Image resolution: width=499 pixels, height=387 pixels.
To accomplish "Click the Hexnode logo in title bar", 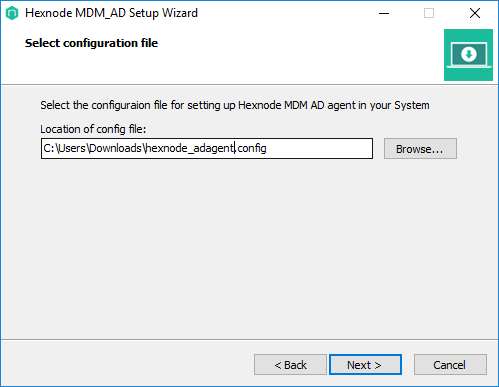I will [x=12, y=13].
